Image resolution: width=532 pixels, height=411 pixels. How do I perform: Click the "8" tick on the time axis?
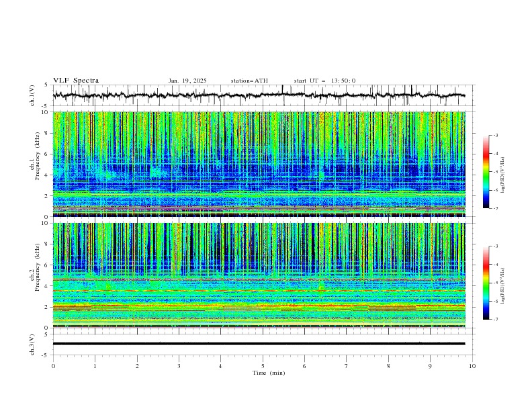[388, 366]
